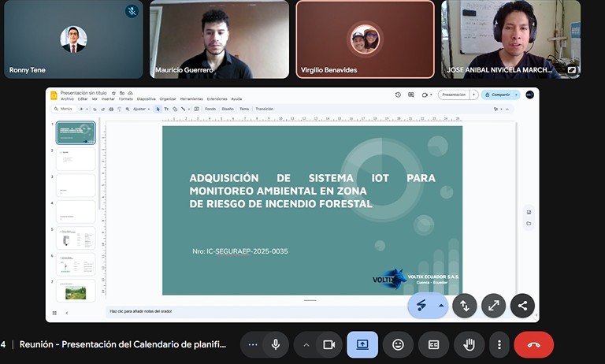Click the Transición button
The height and width of the screenshot is (364, 605).
tap(265, 110)
